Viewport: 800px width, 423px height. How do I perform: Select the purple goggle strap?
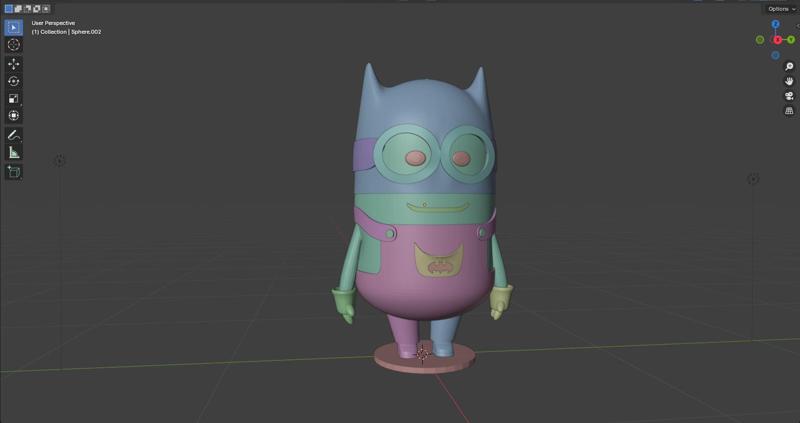[364, 156]
